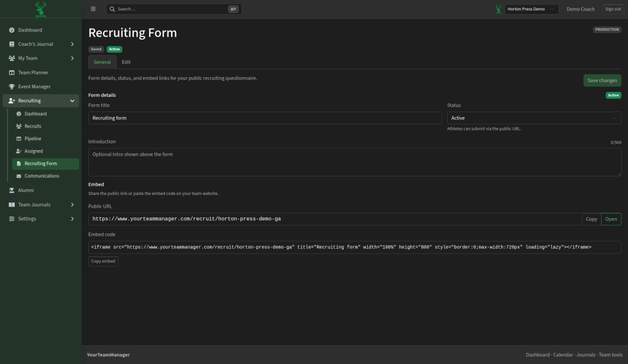Click the Recruits group icon
Viewport: 628px width, 364px height.
click(x=19, y=126)
